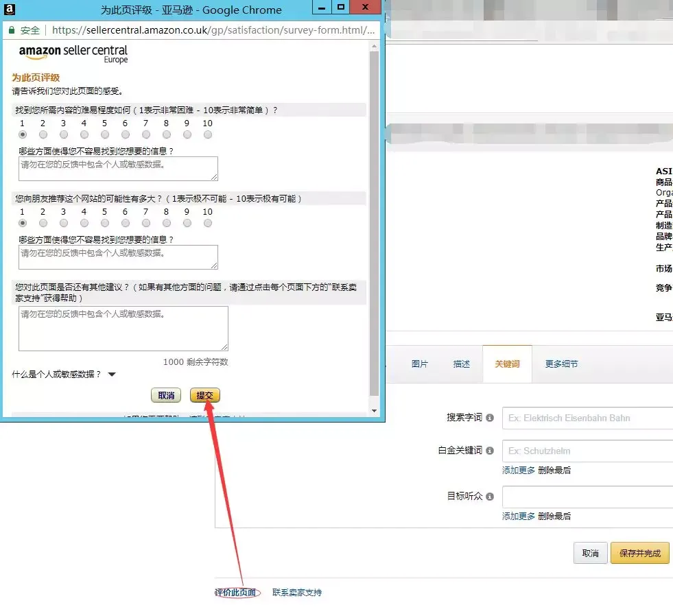Click the 搜索字词 input field
This screenshot has width=673, height=616.
tap(587, 418)
